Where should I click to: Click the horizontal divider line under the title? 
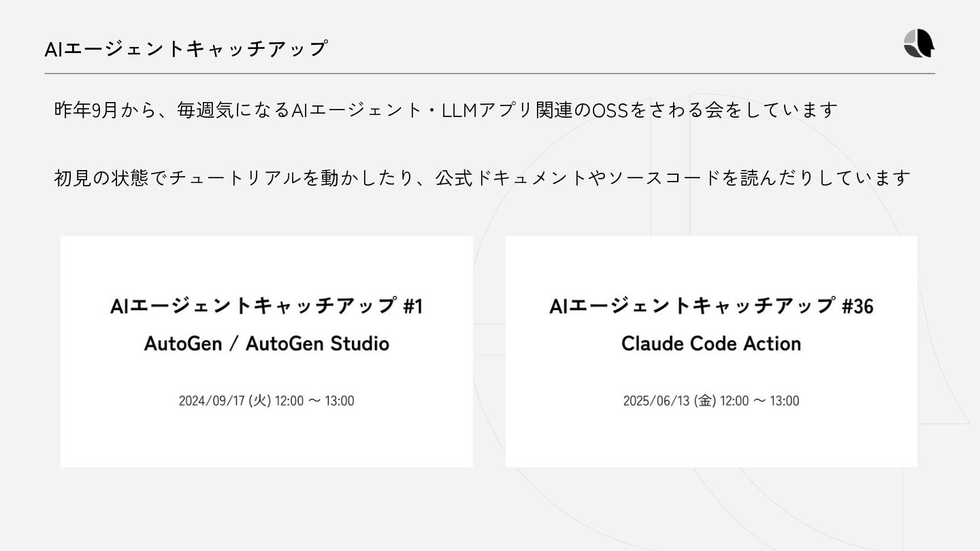[490, 73]
